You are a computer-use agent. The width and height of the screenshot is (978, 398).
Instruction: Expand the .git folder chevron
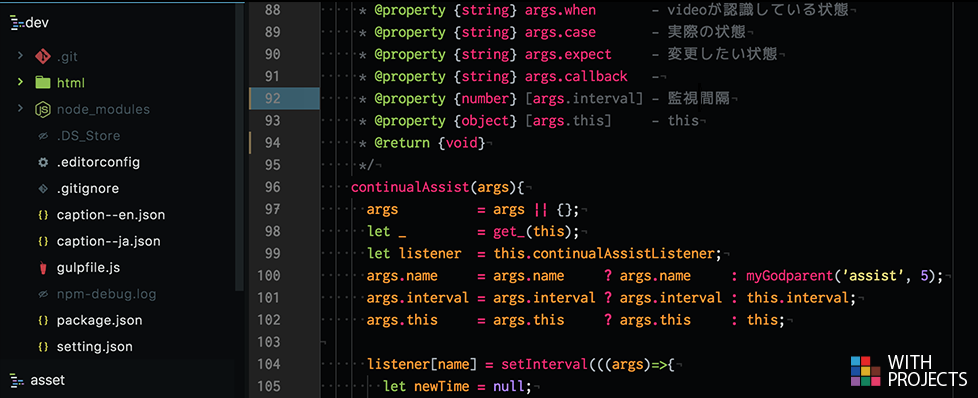click(21, 56)
